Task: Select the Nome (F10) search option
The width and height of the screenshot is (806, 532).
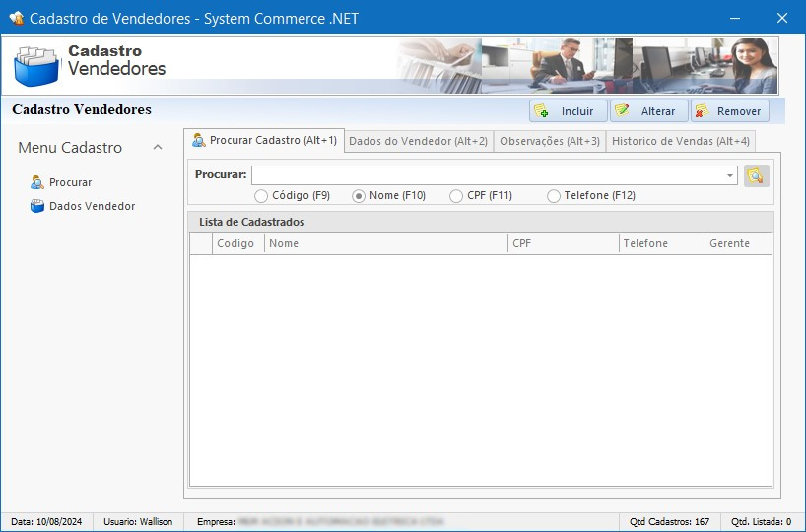Action: click(359, 196)
